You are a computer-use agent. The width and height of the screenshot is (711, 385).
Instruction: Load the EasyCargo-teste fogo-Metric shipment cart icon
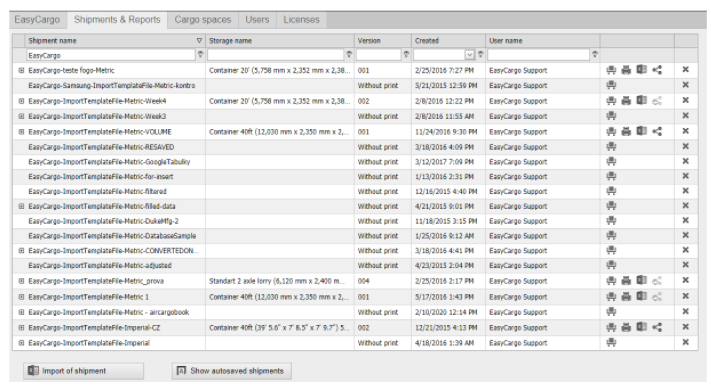[611, 70]
